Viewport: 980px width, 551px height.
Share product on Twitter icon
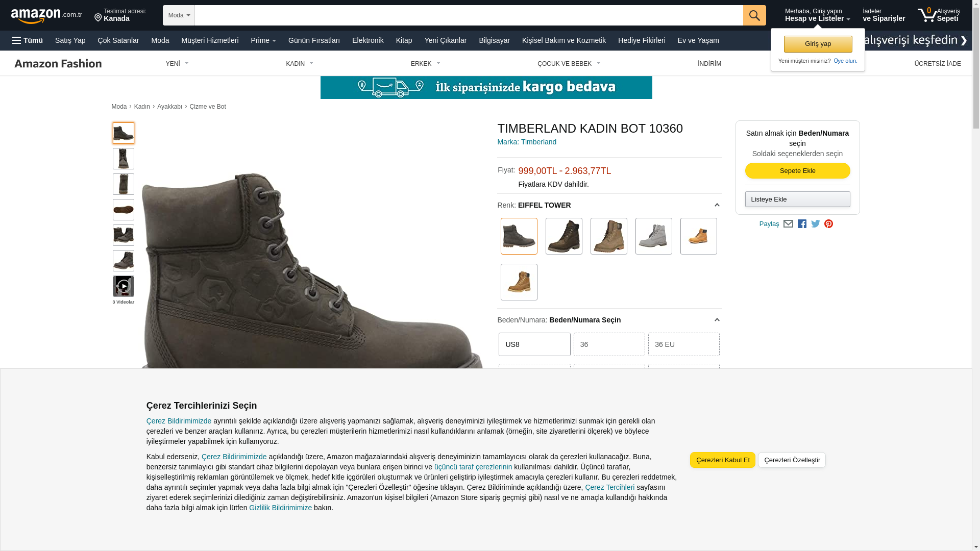coord(816,224)
